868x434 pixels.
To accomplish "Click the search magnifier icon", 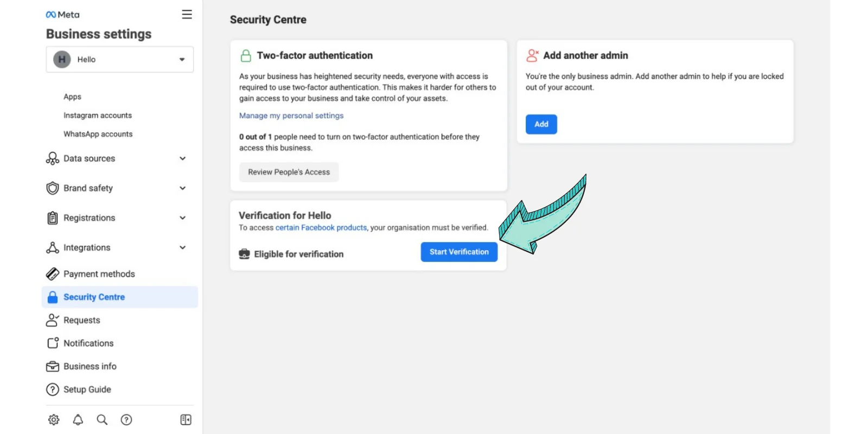I will 102,419.
